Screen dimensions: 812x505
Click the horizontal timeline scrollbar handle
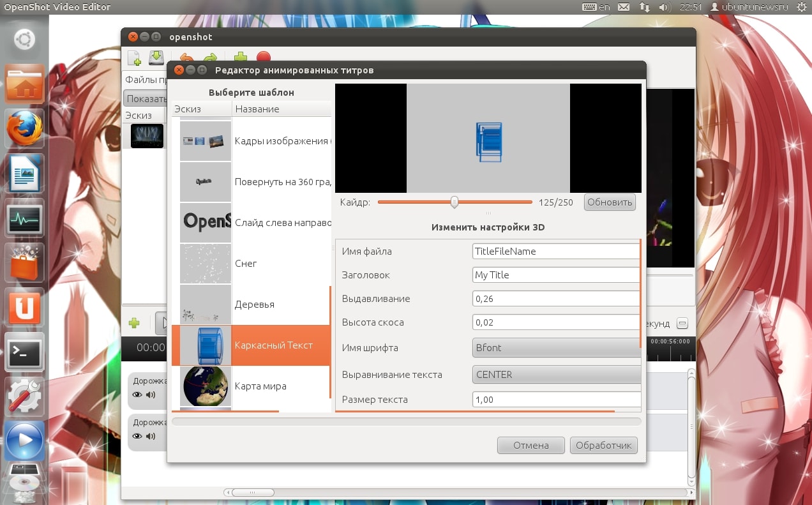[253, 492]
